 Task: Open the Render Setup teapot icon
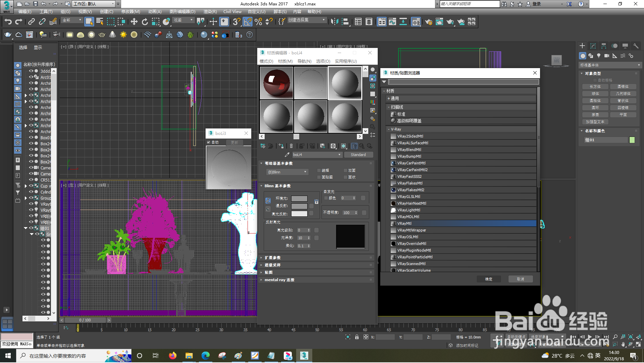[428, 22]
